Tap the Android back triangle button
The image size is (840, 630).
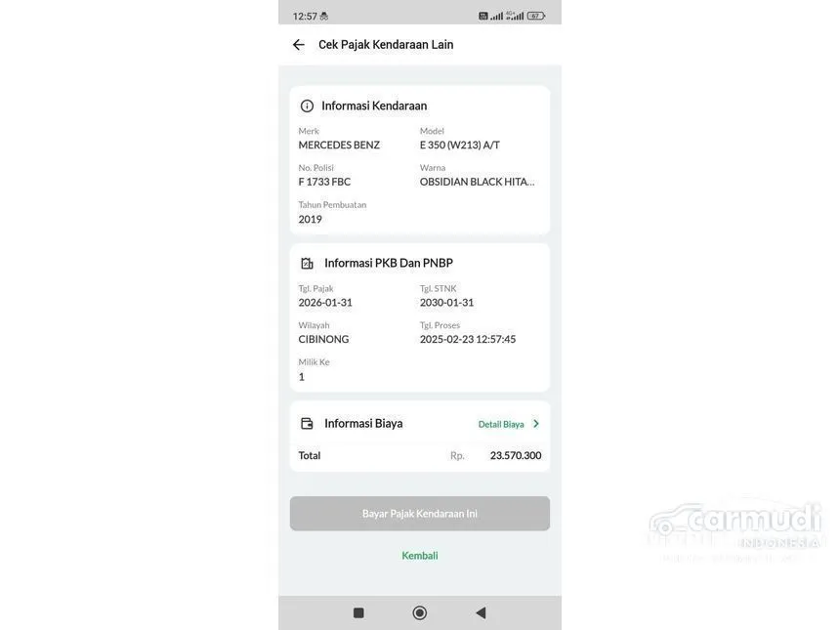click(x=482, y=612)
